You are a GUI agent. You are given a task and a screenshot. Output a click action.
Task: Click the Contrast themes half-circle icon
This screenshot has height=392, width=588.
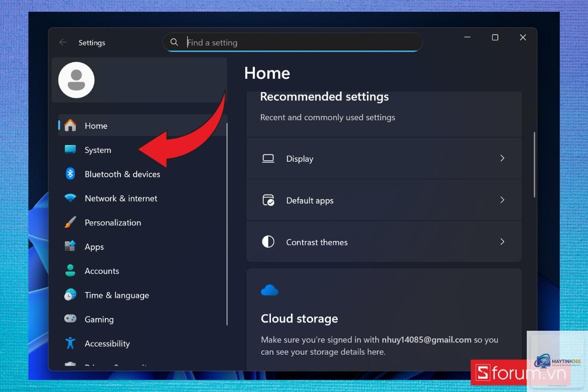268,242
